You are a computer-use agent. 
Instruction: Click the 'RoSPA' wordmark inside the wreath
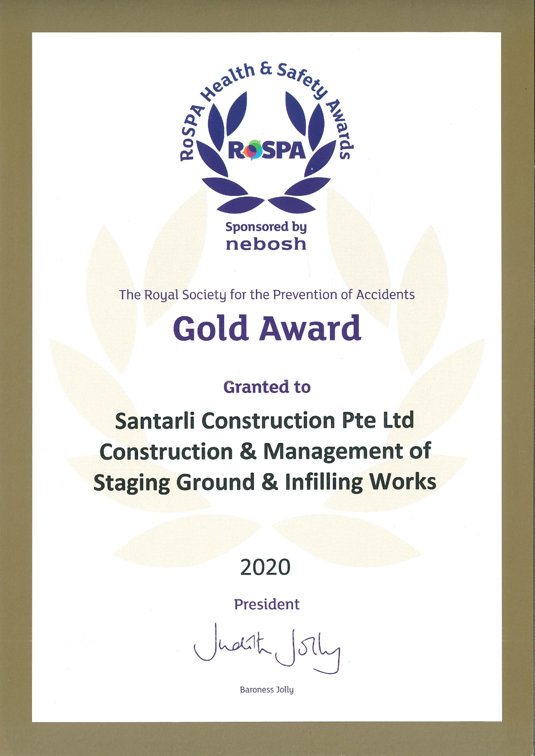267,151
